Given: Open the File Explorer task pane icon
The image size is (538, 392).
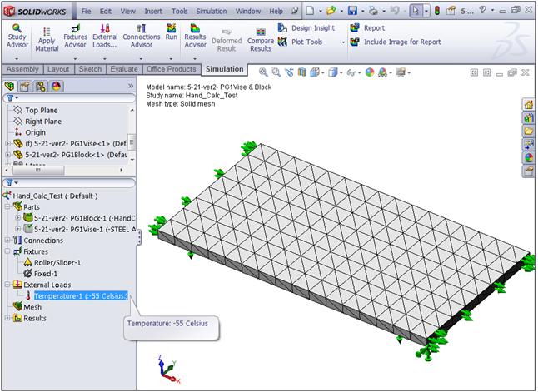Looking at the screenshot, I should coord(528,131).
